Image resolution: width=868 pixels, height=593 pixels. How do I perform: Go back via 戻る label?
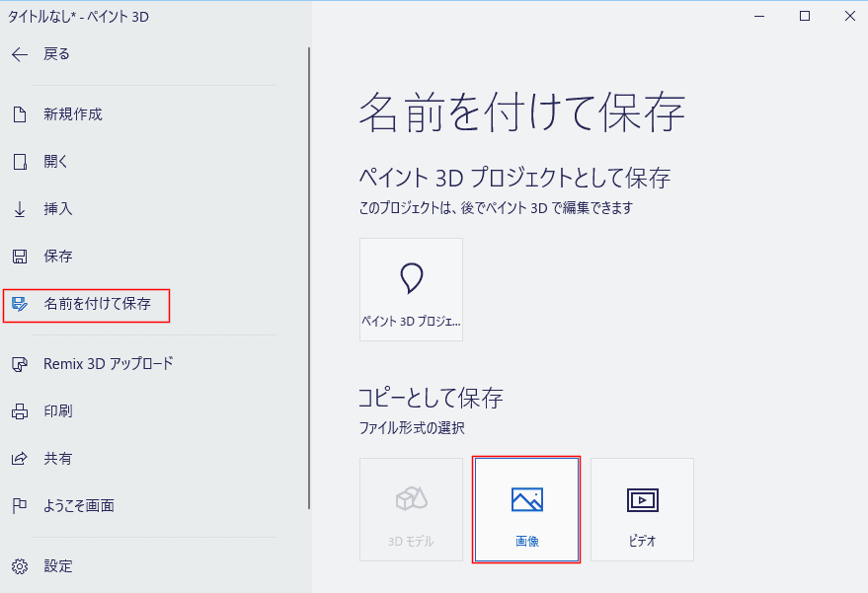[x=57, y=54]
